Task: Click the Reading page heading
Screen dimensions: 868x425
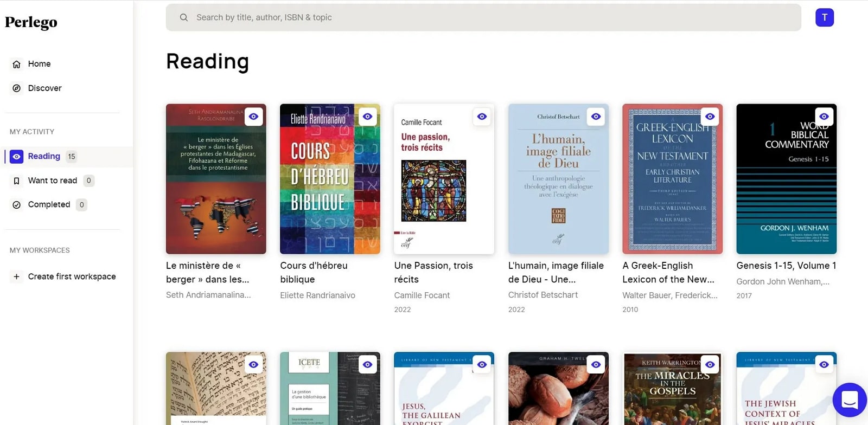Action: pos(207,61)
